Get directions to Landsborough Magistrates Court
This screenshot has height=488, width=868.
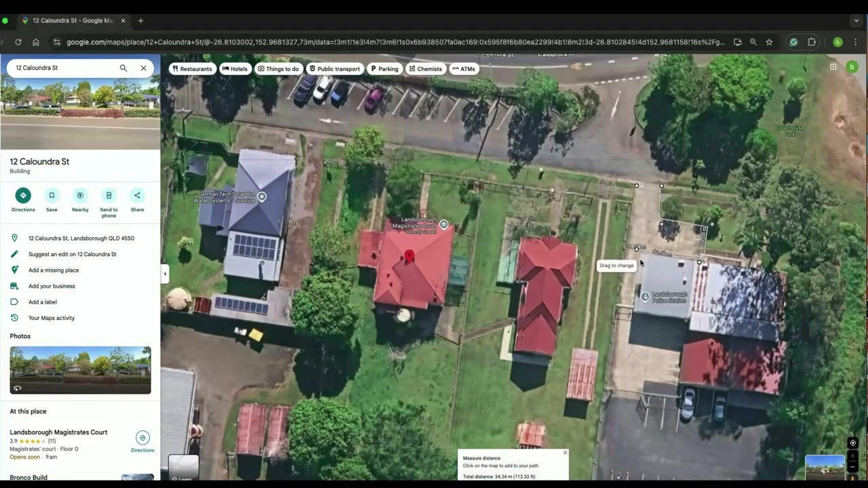142,441
